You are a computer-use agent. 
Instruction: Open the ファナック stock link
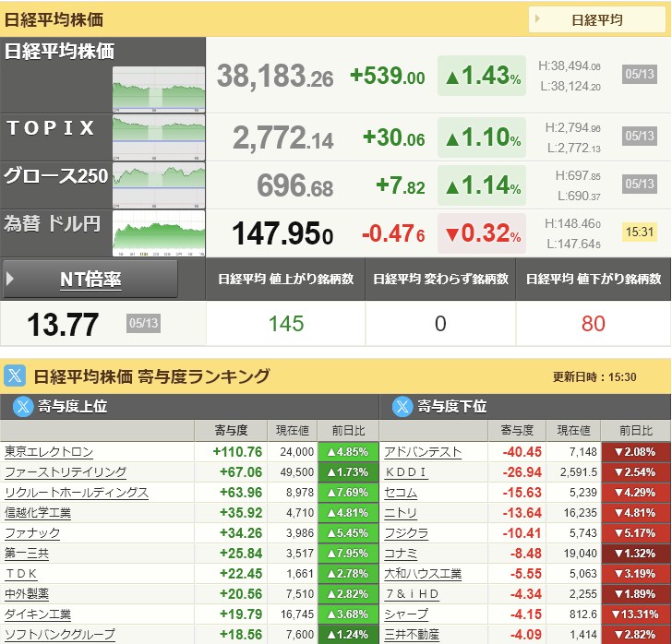point(32,533)
